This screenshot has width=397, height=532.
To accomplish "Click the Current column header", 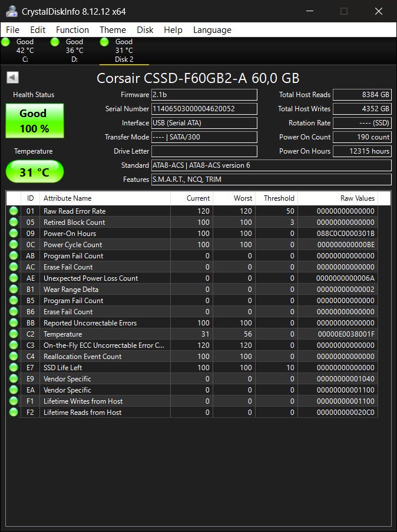I will tap(191, 198).
